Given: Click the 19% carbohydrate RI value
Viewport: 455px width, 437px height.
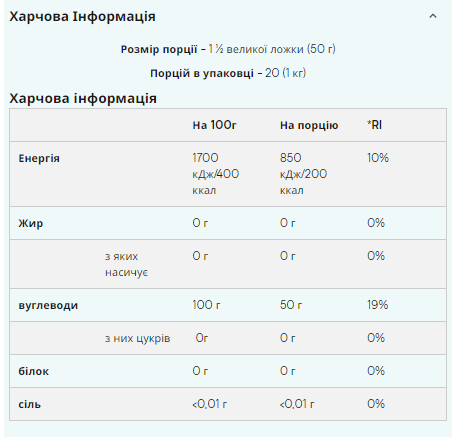Looking at the screenshot, I should pyautogui.click(x=378, y=305).
